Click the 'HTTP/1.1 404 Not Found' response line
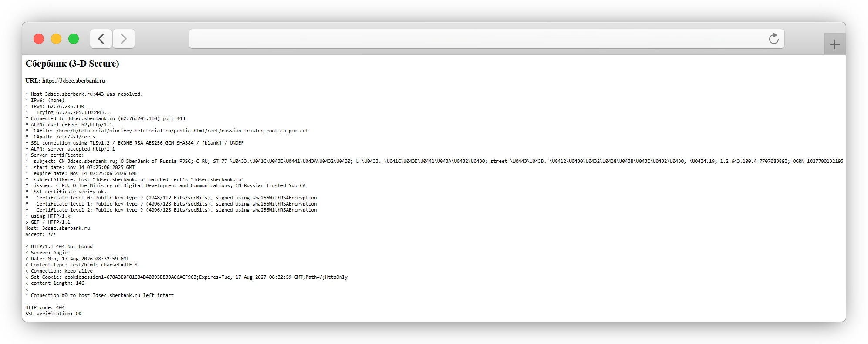 59,246
